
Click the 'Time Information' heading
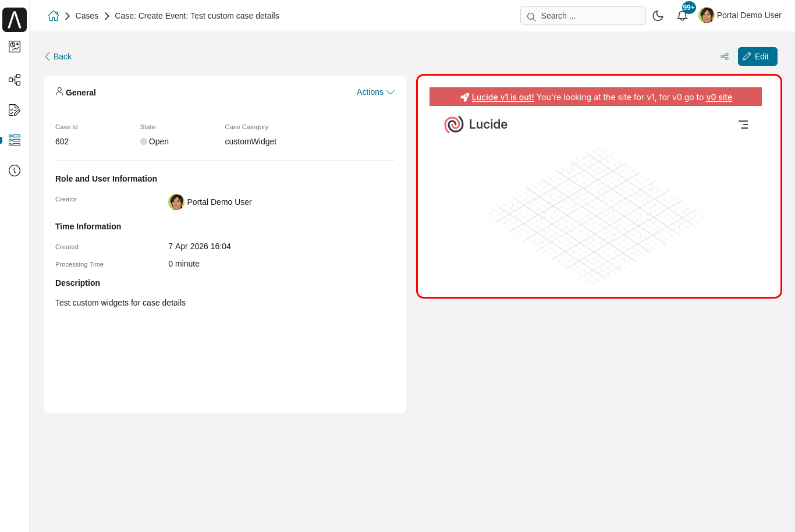coord(88,226)
